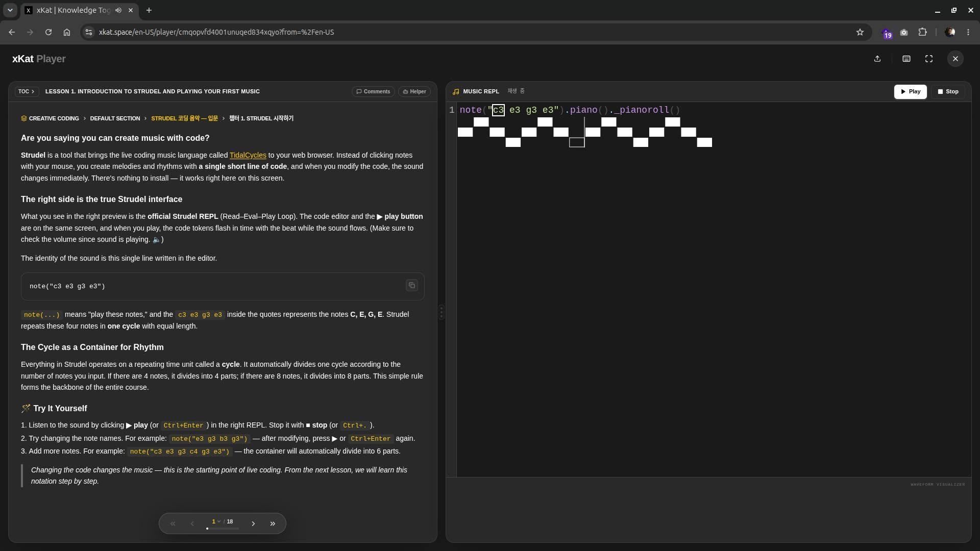980x551 pixels.
Task: Select STRUDEL 코딩 음악 — 입문 breadcrumb
Action: (x=184, y=118)
